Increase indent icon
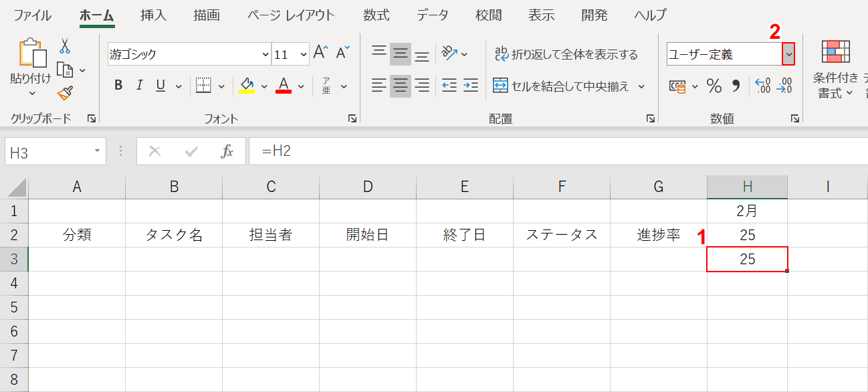 pyautogui.click(x=471, y=85)
